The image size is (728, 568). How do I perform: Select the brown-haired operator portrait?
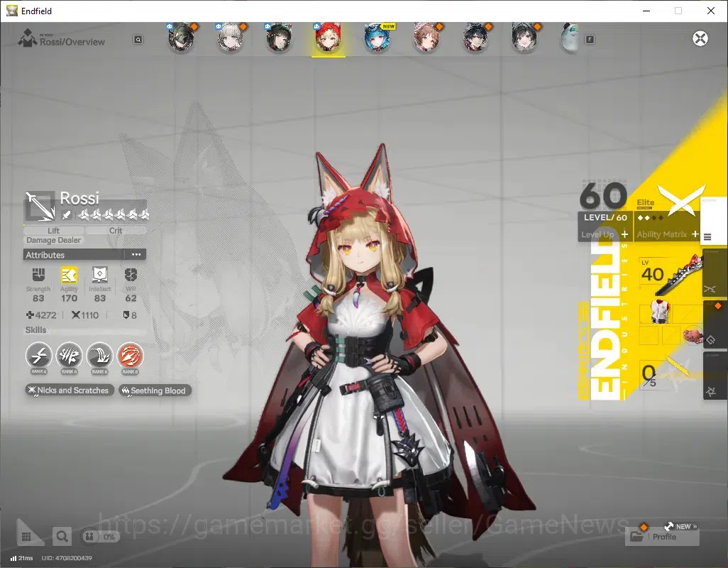pyautogui.click(x=426, y=38)
